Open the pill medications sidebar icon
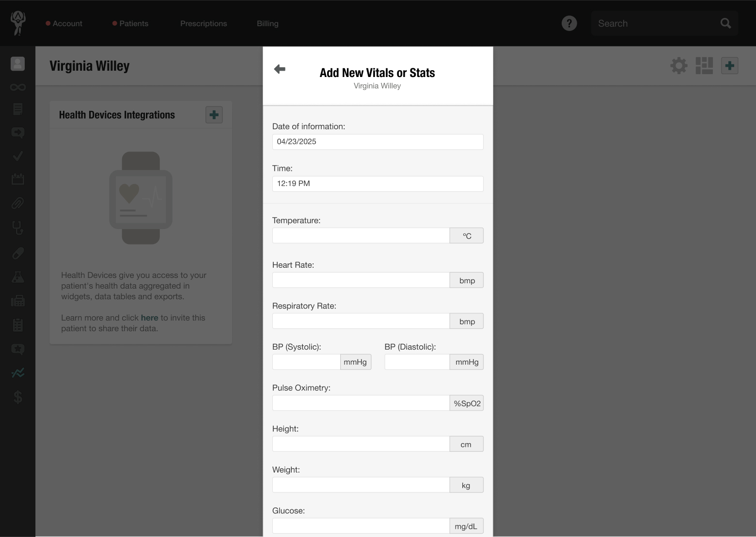The image size is (756, 537). [18, 253]
